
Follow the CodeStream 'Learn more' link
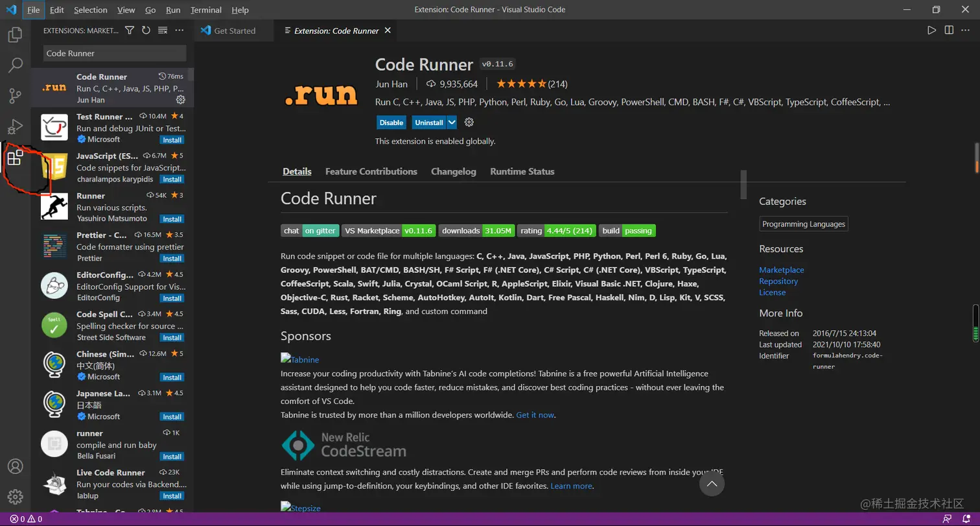pyautogui.click(x=571, y=486)
